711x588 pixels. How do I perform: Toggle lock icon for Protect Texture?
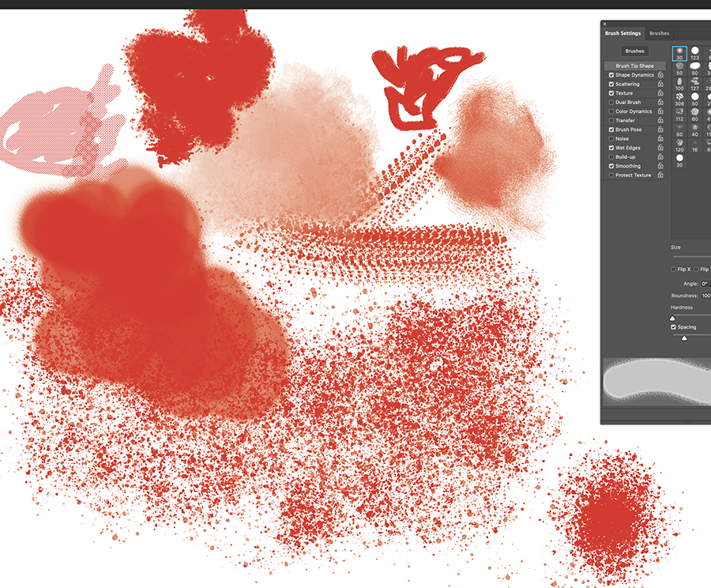click(x=660, y=175)
